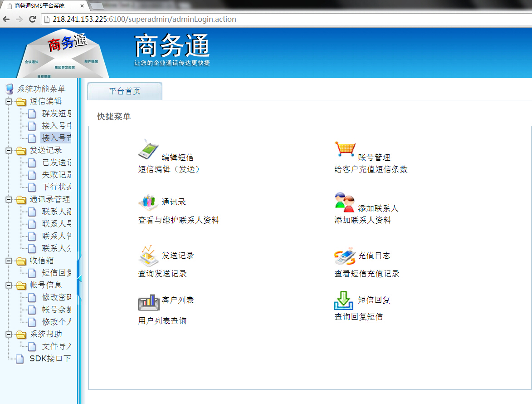Open 文件导入 tree item
The width and height of the screenshot is (532, 404).
point(57,346)
